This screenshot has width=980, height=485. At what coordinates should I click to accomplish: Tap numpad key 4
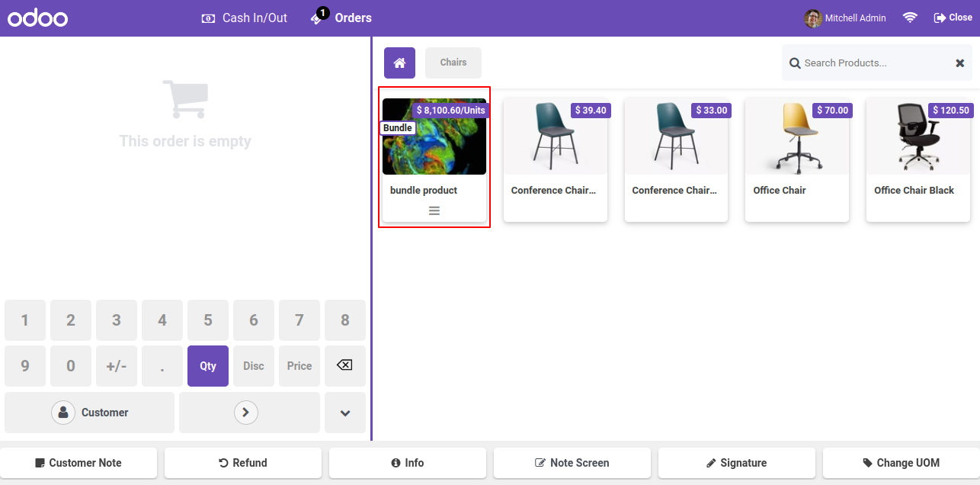pyautogui.click(x=162, y=320)
